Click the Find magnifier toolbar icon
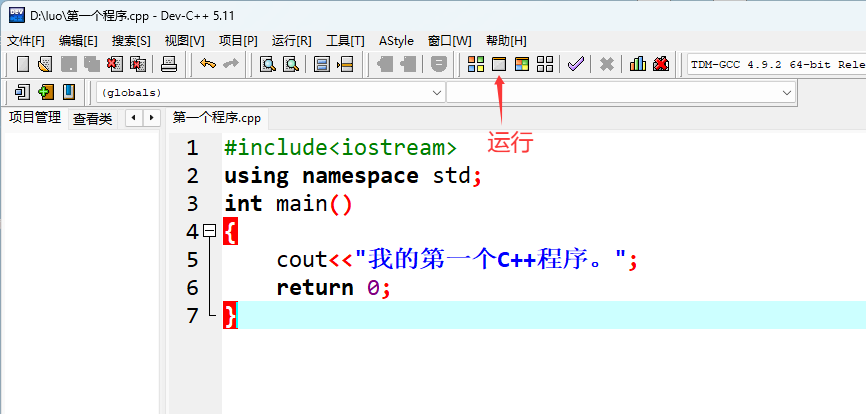 click(267, 65)
